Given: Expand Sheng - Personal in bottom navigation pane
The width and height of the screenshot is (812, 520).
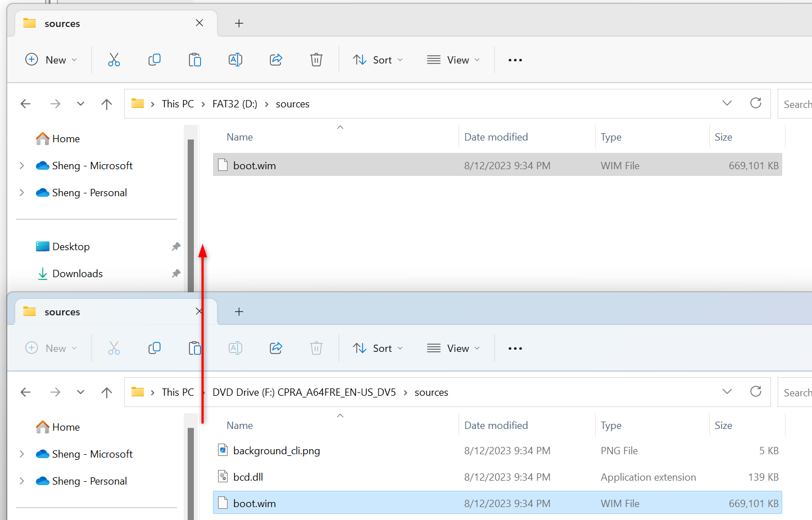Looking at the screenshot, I should (x=22, y=481).
